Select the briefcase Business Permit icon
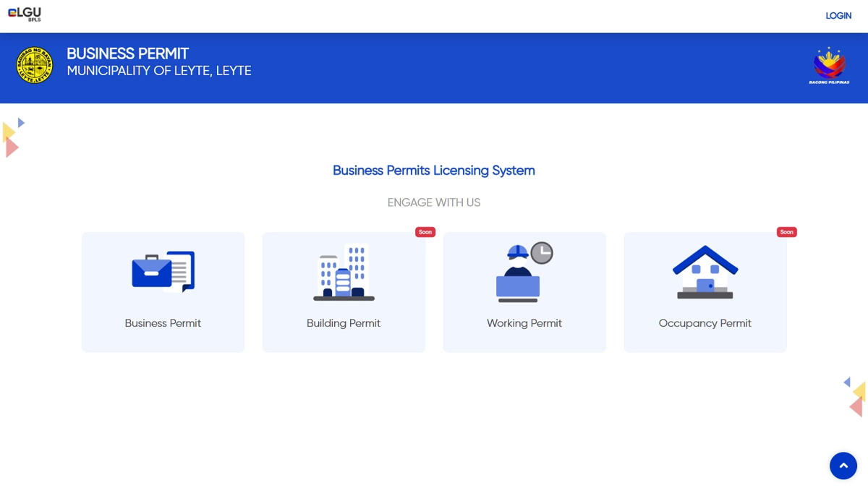 click(163, 271)
